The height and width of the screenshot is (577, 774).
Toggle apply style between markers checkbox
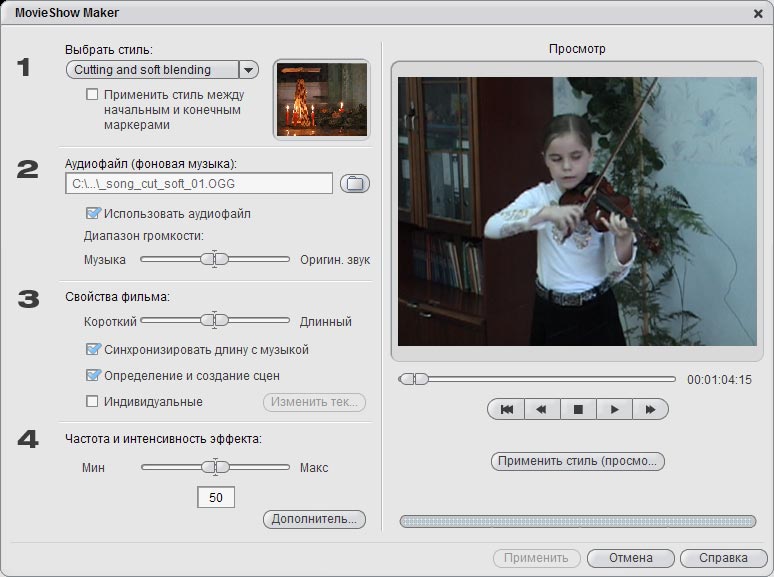[92, 94]
